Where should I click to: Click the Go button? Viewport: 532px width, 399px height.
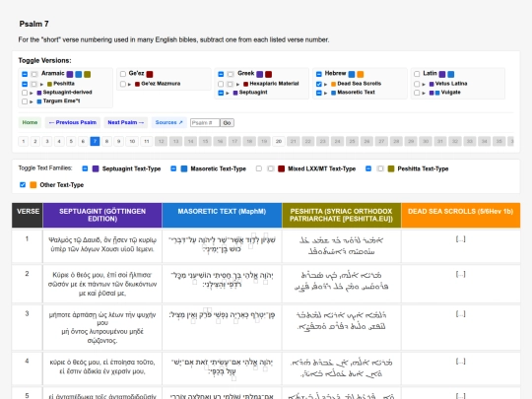click(227, 123)
